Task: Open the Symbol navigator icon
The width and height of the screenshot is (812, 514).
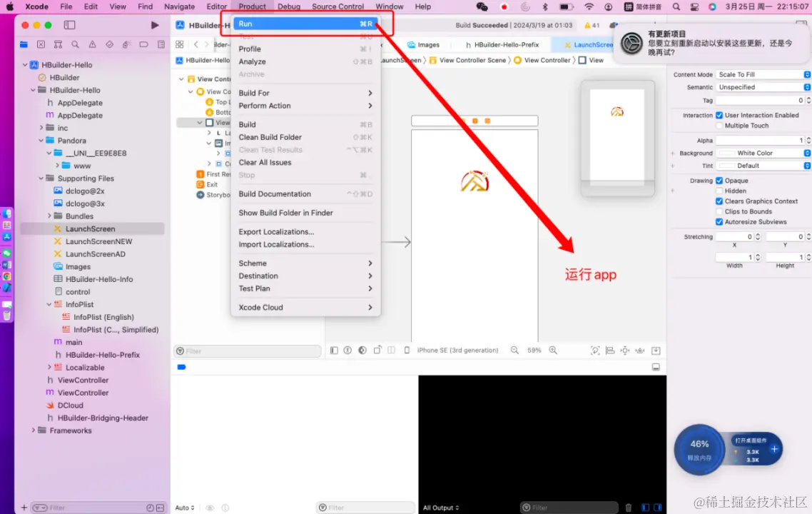Action: tap(58, 44)
